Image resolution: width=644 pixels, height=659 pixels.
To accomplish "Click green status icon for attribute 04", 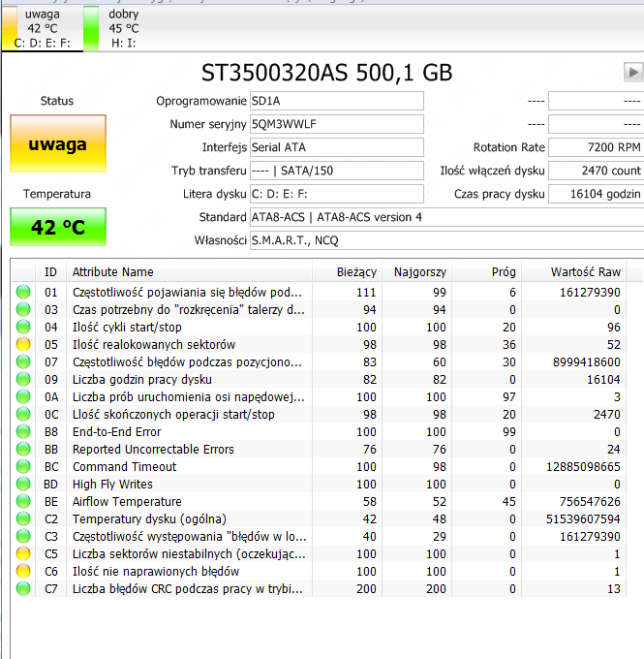I will (x=23, y=327).
